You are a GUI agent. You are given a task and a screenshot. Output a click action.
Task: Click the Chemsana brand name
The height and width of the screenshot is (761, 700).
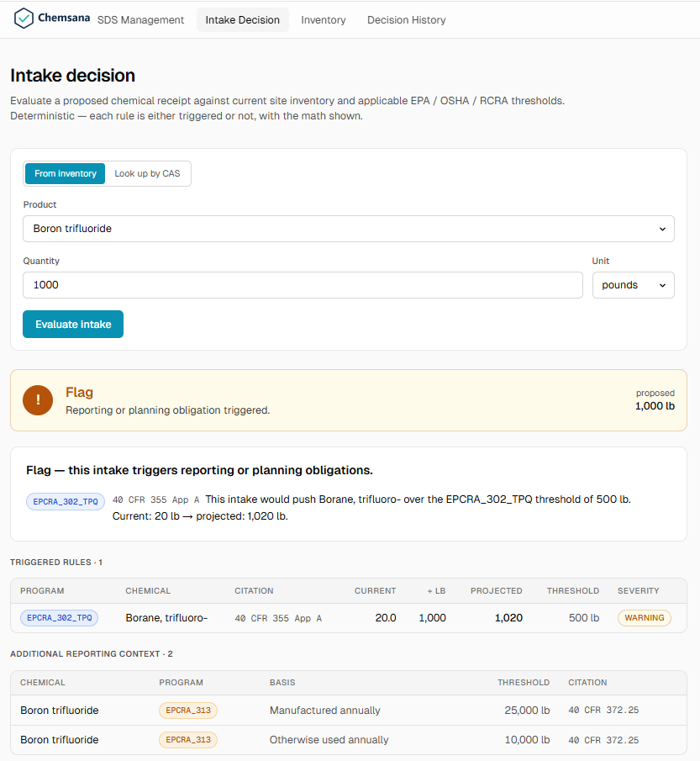pyautogui.click(x=64, y=18)
